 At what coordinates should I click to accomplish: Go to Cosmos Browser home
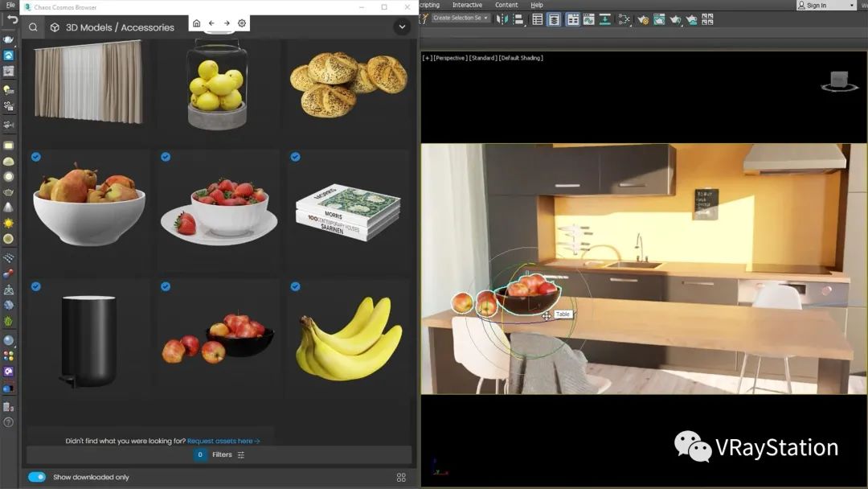[x=196, y=23]
